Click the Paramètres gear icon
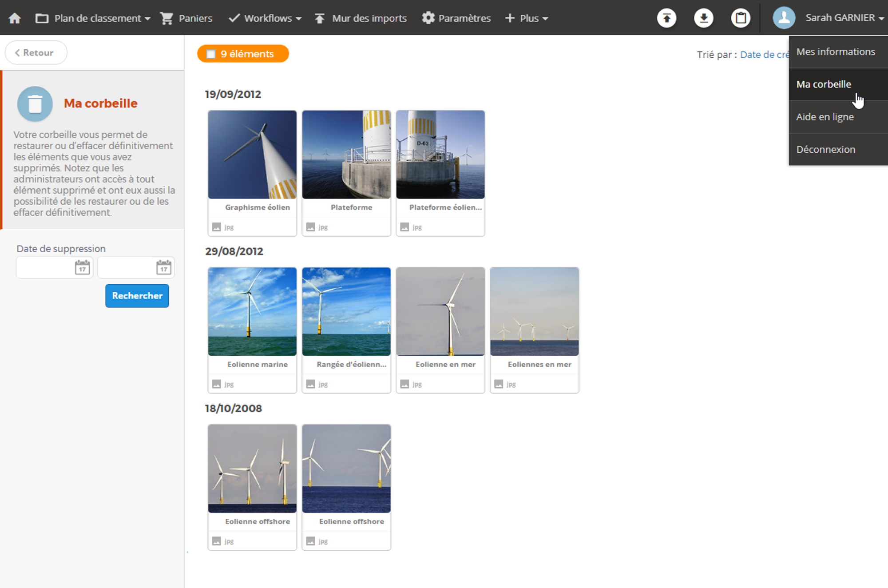 428,18
